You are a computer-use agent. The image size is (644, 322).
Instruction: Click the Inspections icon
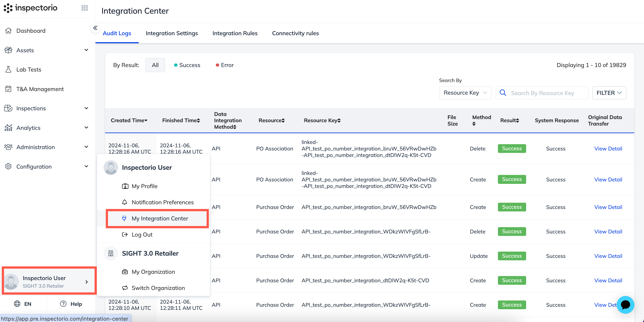pos(9,108)
